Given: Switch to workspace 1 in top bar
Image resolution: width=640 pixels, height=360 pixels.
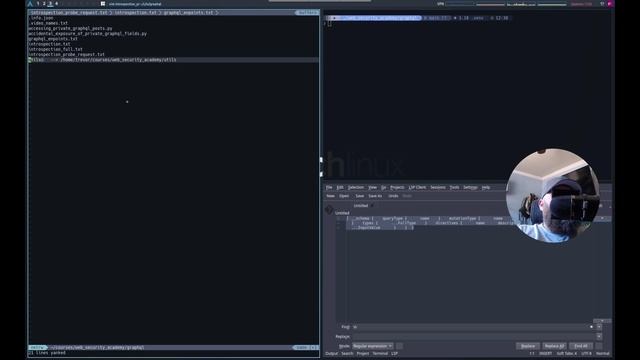Looking at the screenshot, I should [x=38, y=4].
